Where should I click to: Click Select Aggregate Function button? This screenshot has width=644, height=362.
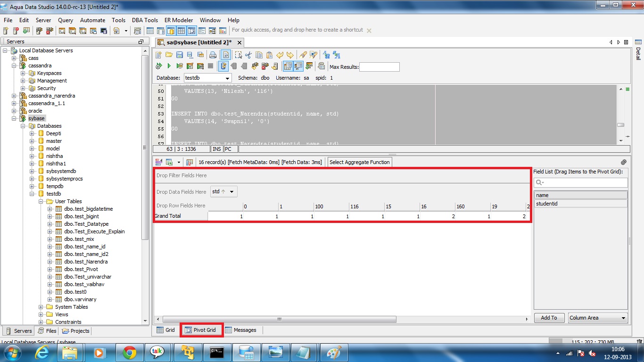[x=360, y=162]
